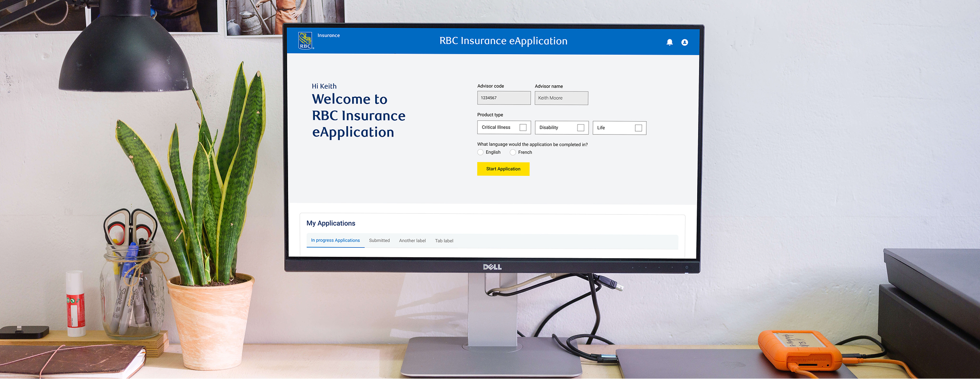Enable the Disability product type
980x379 pixels.
pos(580,128)
